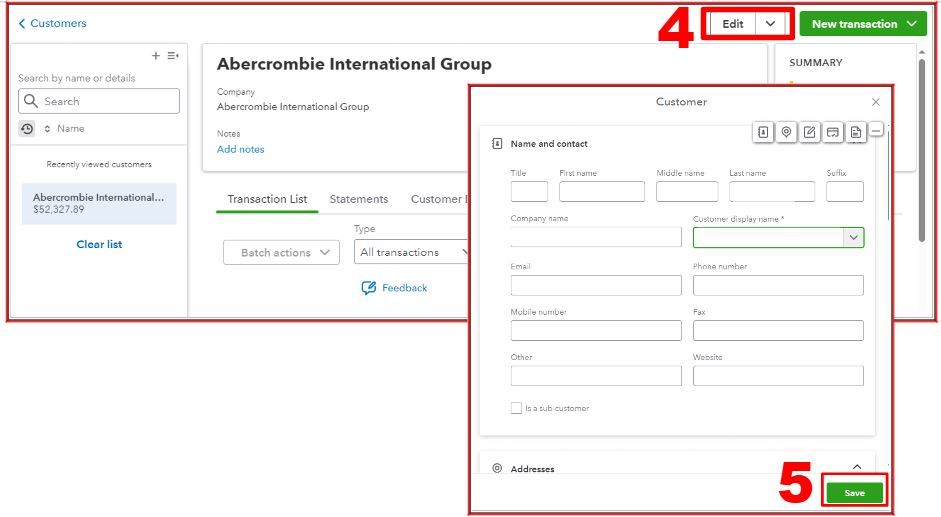941x517 pixels.
Task: Jump to Addresses section pin icon
Action: click(786, 132)
